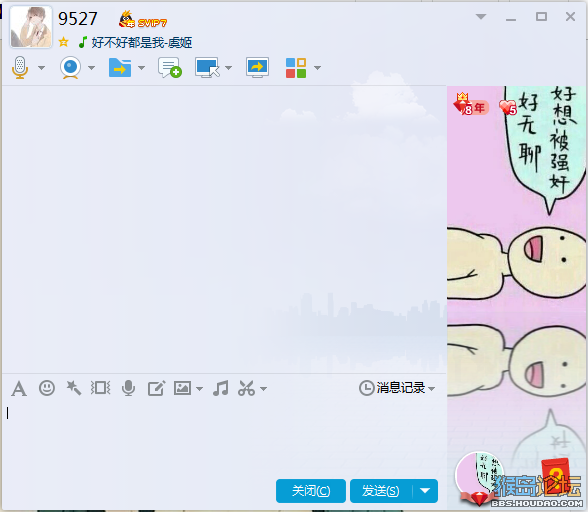Viewport: 588px width, 512px height.
Task: Open the handwriting input pad icon
Action: point(156,388)
